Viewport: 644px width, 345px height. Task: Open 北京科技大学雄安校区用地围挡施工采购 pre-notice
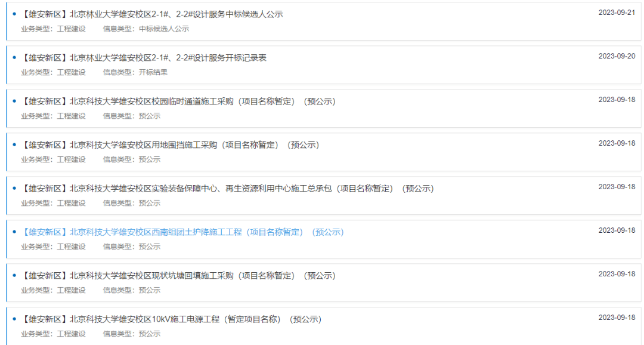[170, 145]
